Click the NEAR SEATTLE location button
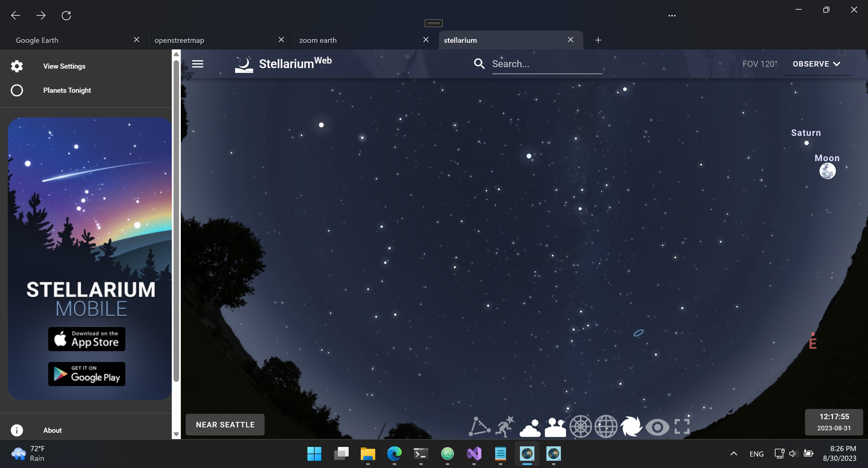 [225, 425]
